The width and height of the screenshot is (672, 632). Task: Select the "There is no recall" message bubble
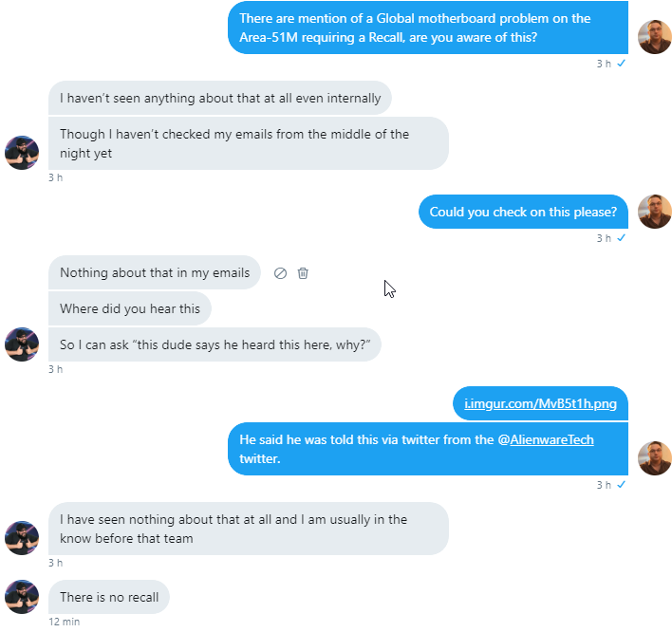click(109, 597)
